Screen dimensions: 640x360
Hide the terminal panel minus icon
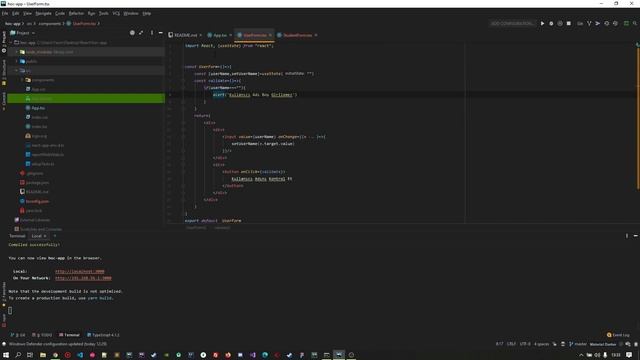(x=636, y=236)
